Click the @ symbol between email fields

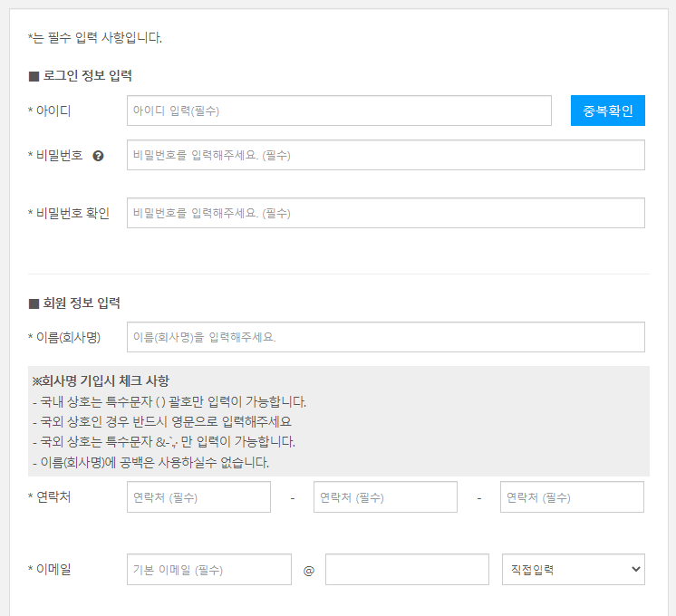(308, 571)
